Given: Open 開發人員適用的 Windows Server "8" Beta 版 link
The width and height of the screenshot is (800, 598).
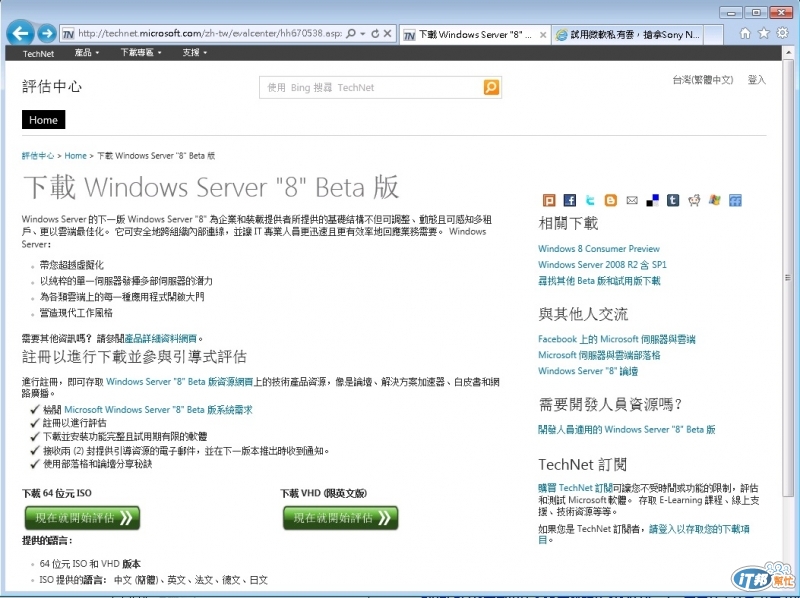Looking at the screenshot, I should pos(627,429).
